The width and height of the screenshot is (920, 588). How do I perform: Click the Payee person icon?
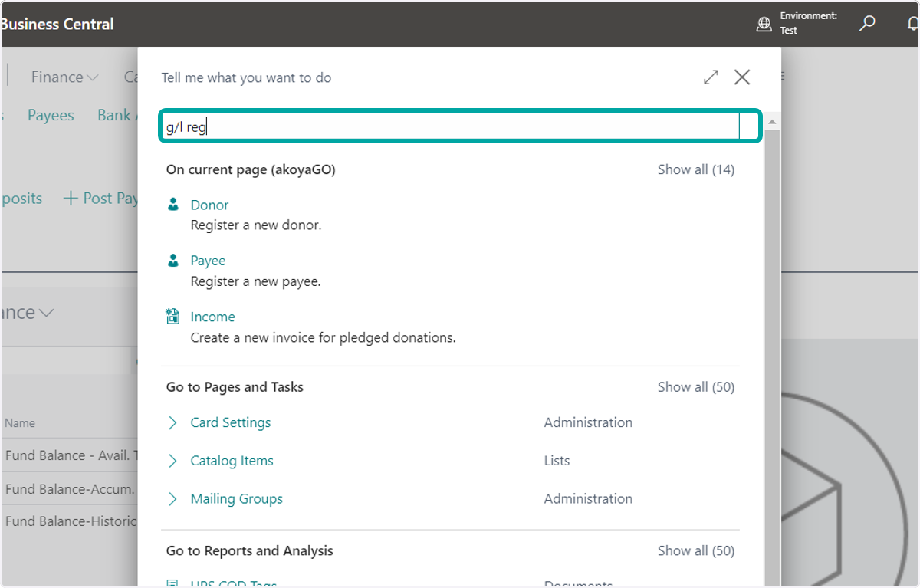[x=173, y=261]
